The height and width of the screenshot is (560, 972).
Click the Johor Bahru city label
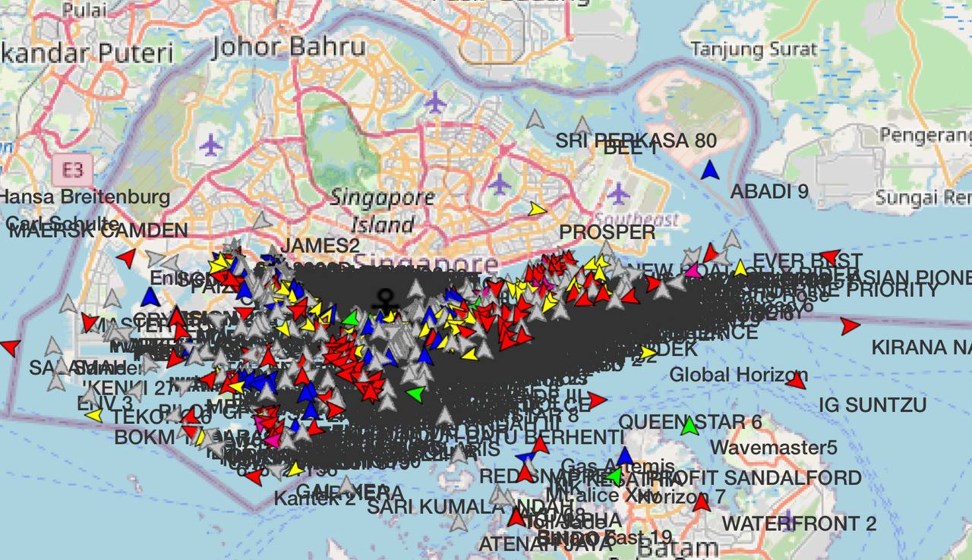coord(289,46)
